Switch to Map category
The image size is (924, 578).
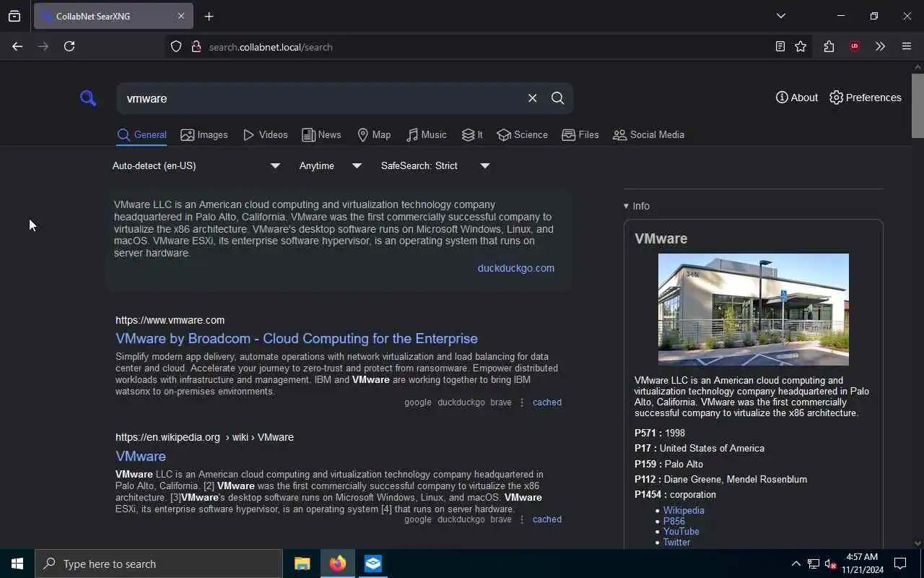tap(374, 135)
